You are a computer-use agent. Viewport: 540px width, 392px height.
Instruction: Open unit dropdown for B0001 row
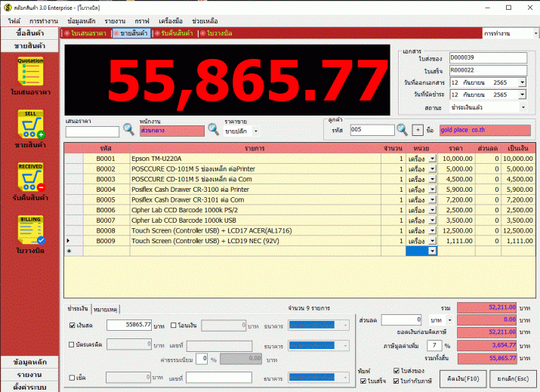433,159
